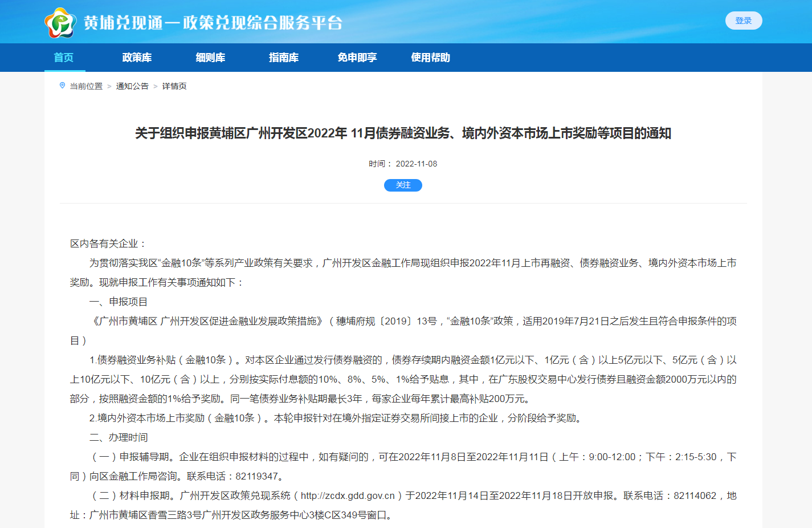Click the 当前位置 breadcrumb label
The width and height of the screenshot is (812, 528).
pos(86,86)
